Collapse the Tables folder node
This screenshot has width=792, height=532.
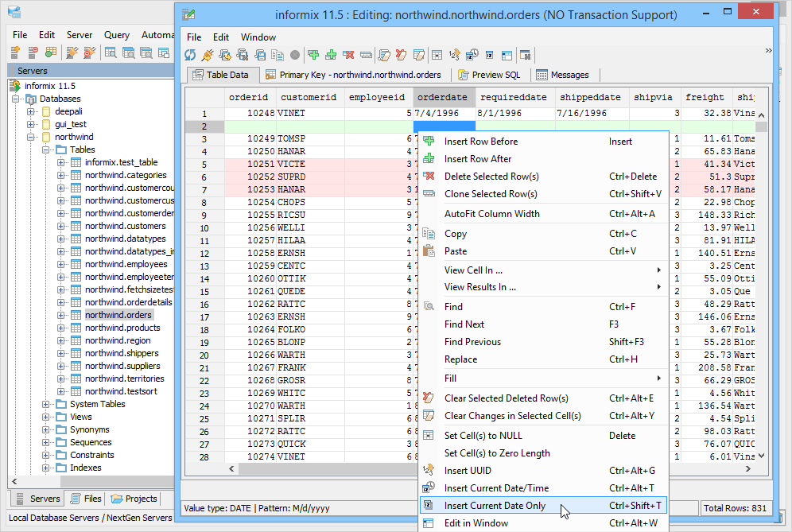click(46, 150)
